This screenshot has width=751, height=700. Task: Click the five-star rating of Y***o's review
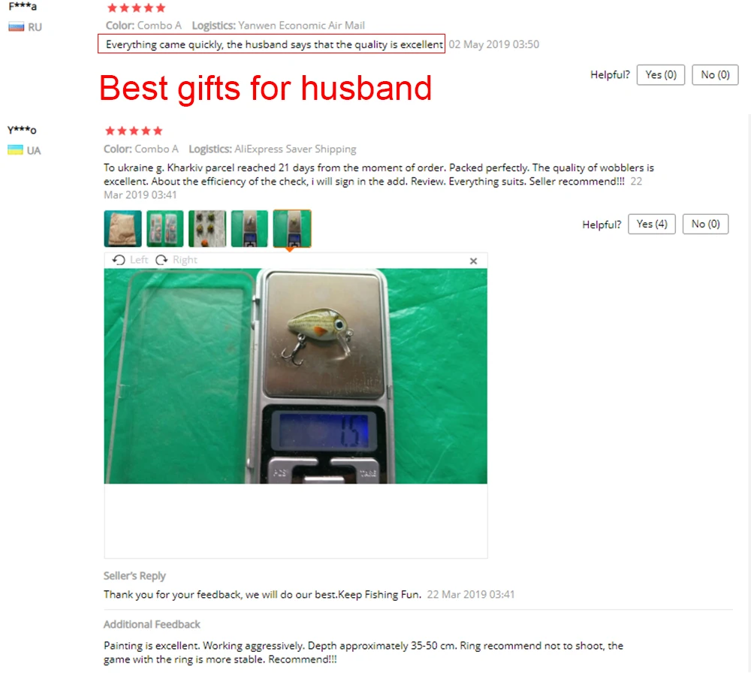click(x=134, y=131)
